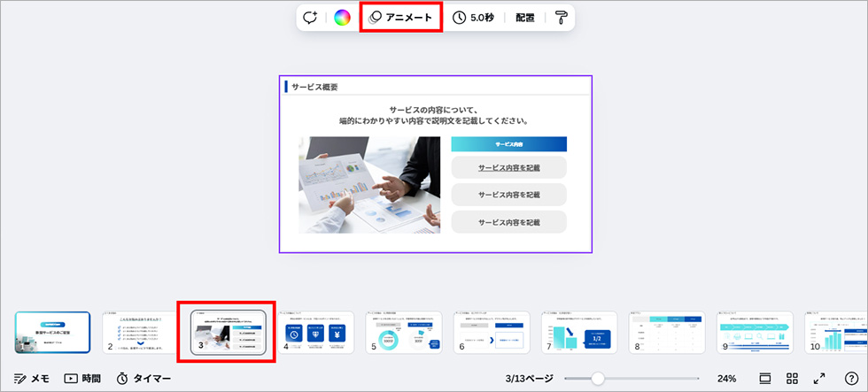Click the pencil icon beside メモ
The image size is (868, 392).
(x=19, y=380)
